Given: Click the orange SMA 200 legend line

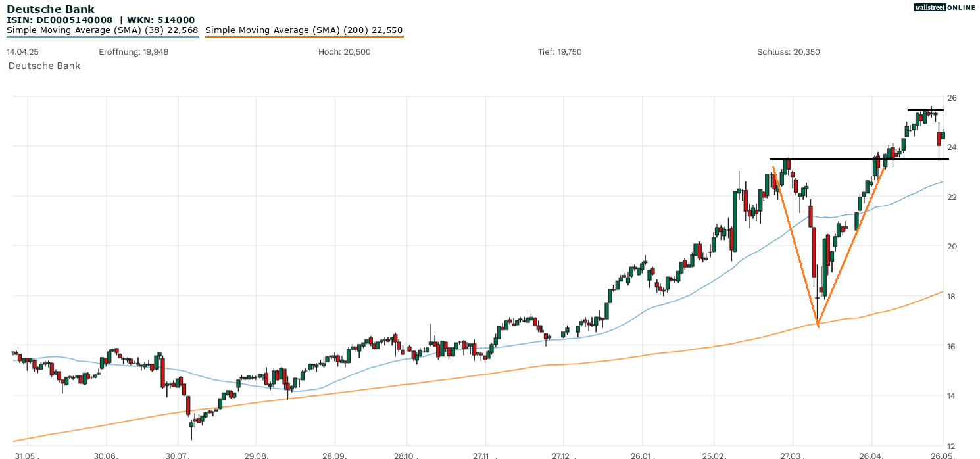Looking at the screenshot, I should tap(304, 37).
